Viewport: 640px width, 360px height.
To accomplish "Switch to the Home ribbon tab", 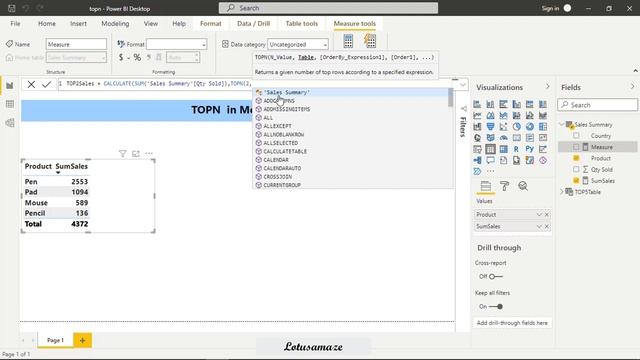I will 47,24.
